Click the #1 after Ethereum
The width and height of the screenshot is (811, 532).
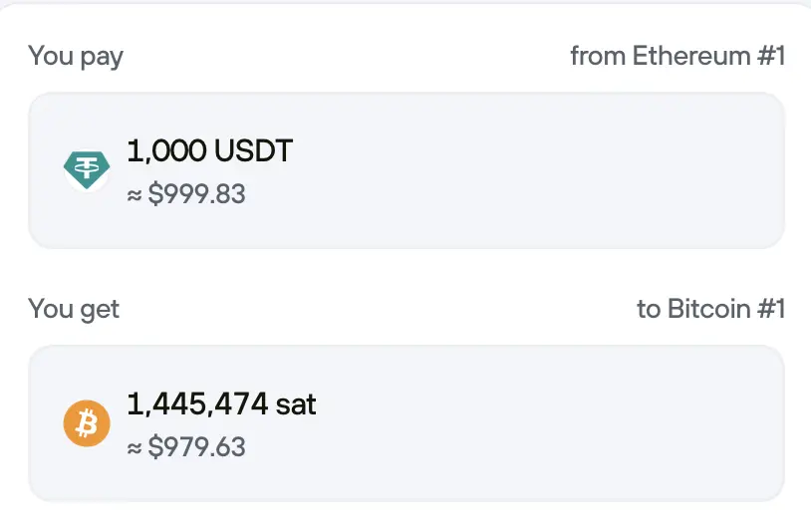[x=769, y=56]
